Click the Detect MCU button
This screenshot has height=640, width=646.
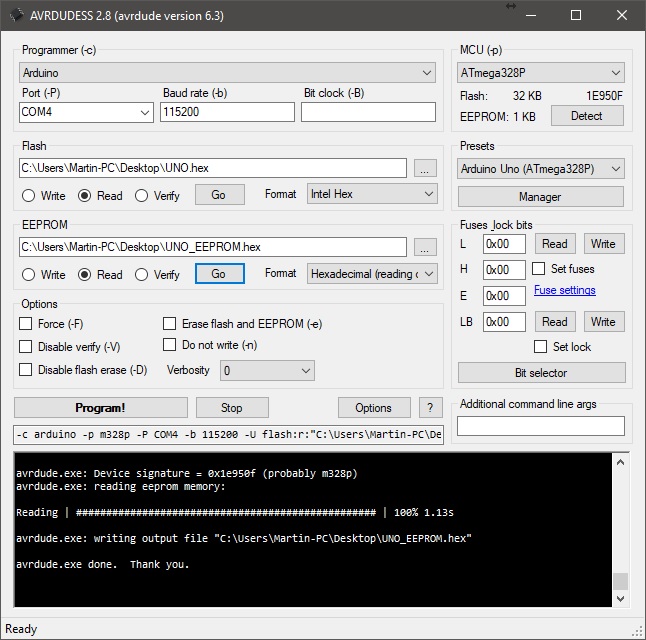[x=586, y=116]
